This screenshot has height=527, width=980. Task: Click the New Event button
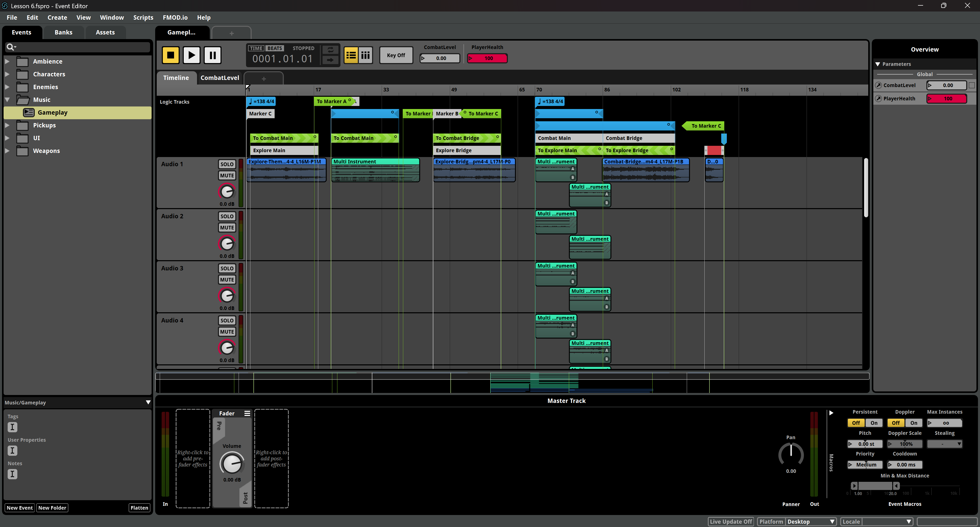(19, 508)
